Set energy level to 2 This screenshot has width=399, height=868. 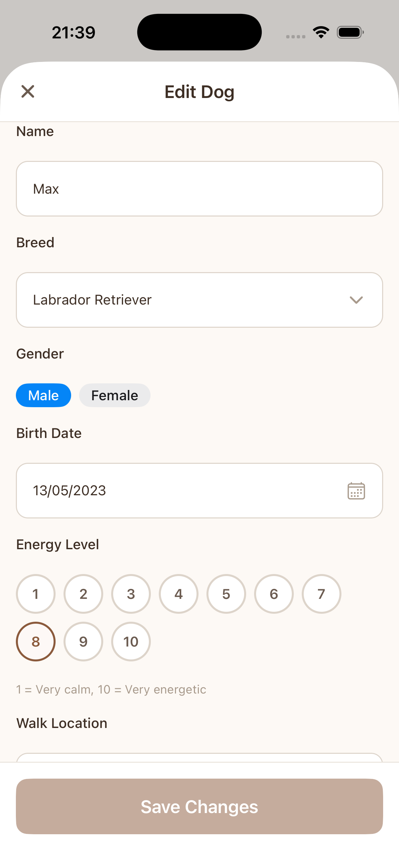click(x=83, y=594)
